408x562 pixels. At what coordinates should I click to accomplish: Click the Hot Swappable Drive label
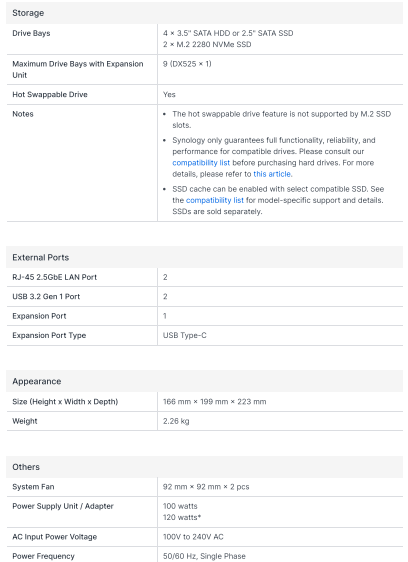coord(50,95)
